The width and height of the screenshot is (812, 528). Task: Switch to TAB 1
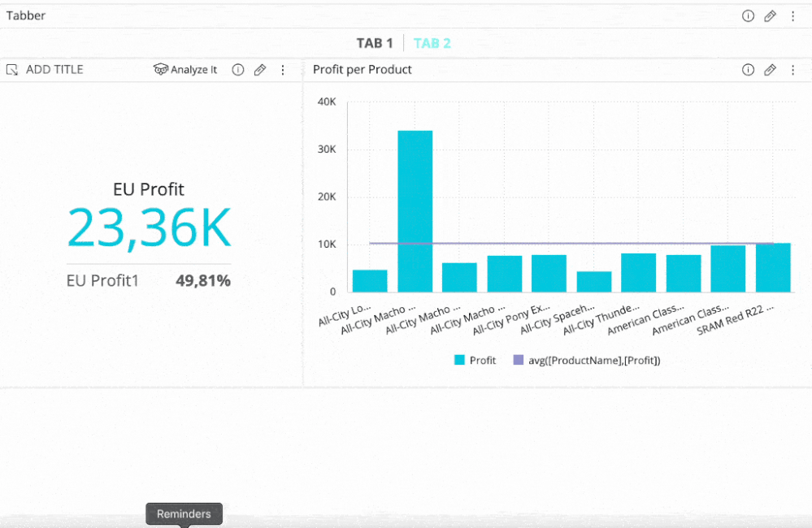375,43
